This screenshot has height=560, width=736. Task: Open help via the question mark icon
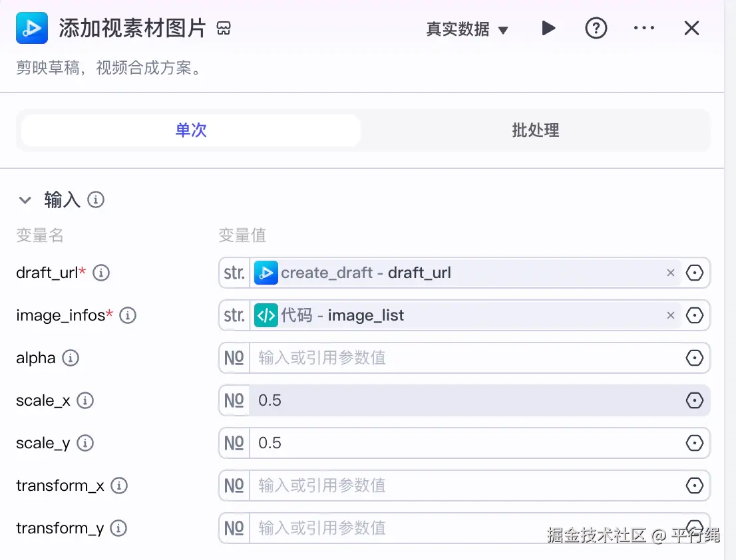[596, 29]
